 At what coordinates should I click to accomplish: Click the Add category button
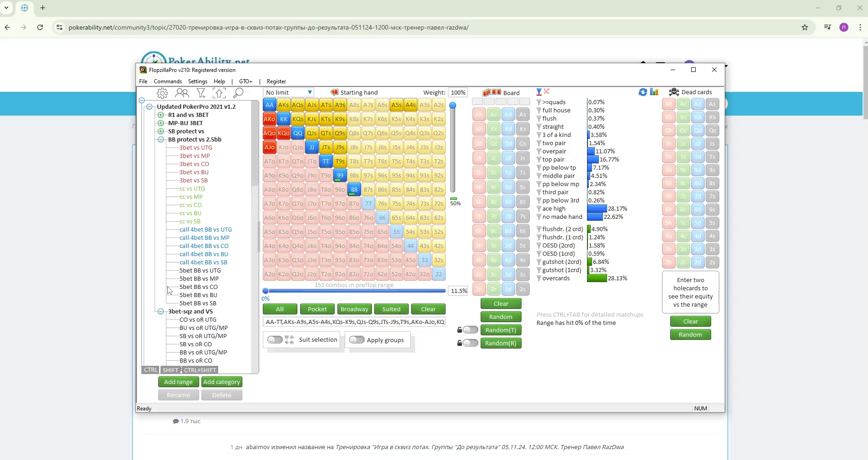[x=221, y=382]
